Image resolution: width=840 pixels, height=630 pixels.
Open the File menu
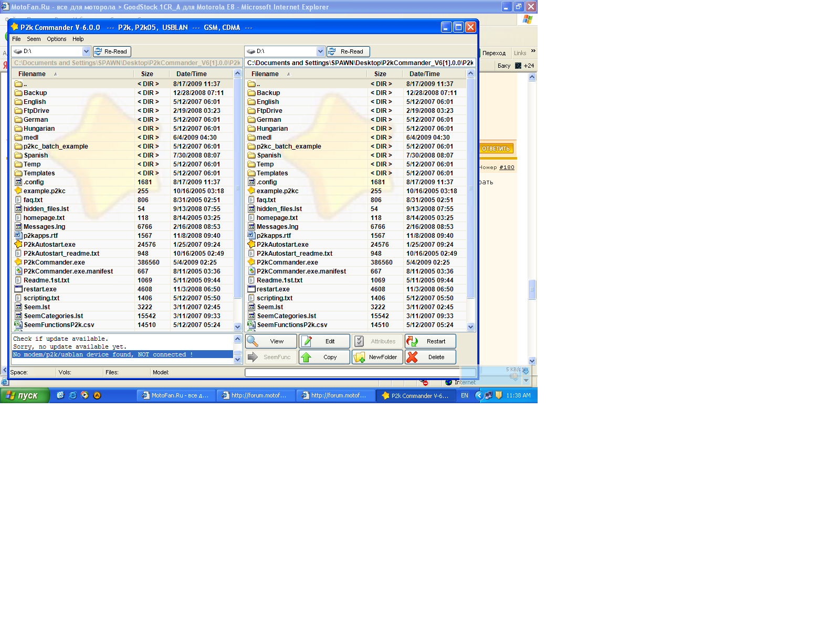coord(16,39)
